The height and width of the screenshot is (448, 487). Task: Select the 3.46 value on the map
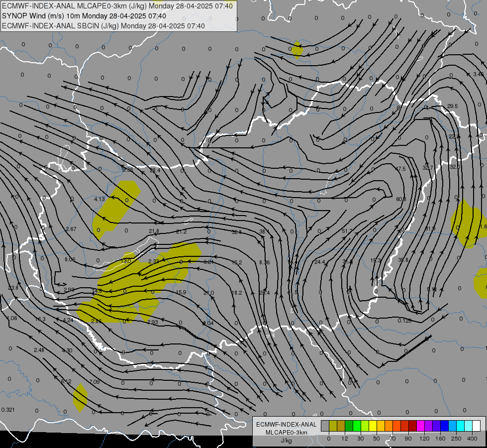click(x=479, y=74)
